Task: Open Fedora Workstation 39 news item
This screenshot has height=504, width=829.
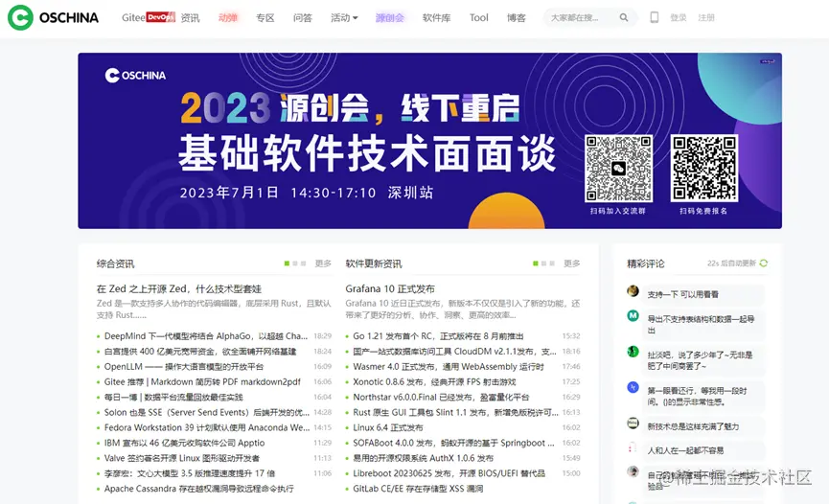Action: tap(207, 427)
